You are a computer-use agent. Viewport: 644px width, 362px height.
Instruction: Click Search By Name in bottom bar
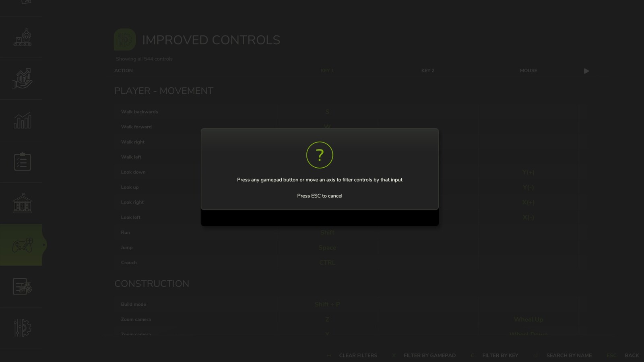[569, 356]
